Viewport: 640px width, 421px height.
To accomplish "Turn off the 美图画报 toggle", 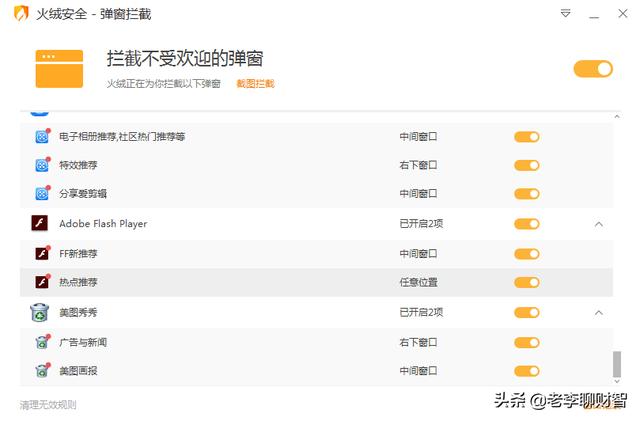I will click(x=526, y=371).
